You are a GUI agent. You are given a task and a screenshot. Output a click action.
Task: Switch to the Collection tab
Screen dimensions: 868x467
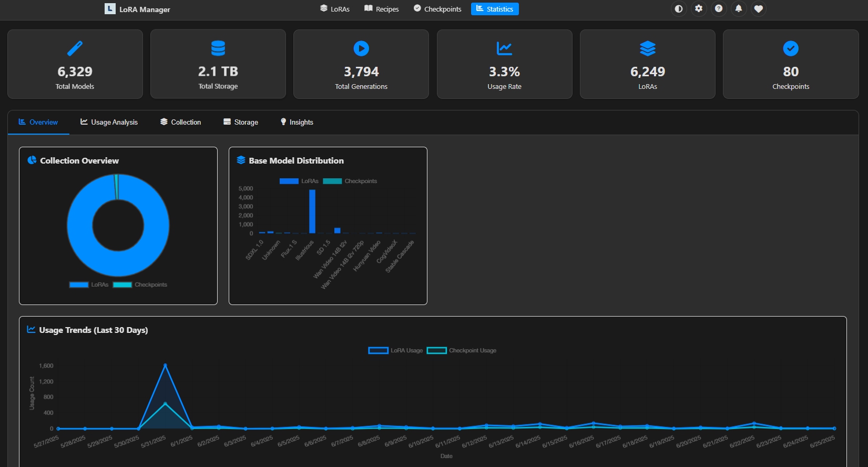pyautogui.click(x=180, y=122)
